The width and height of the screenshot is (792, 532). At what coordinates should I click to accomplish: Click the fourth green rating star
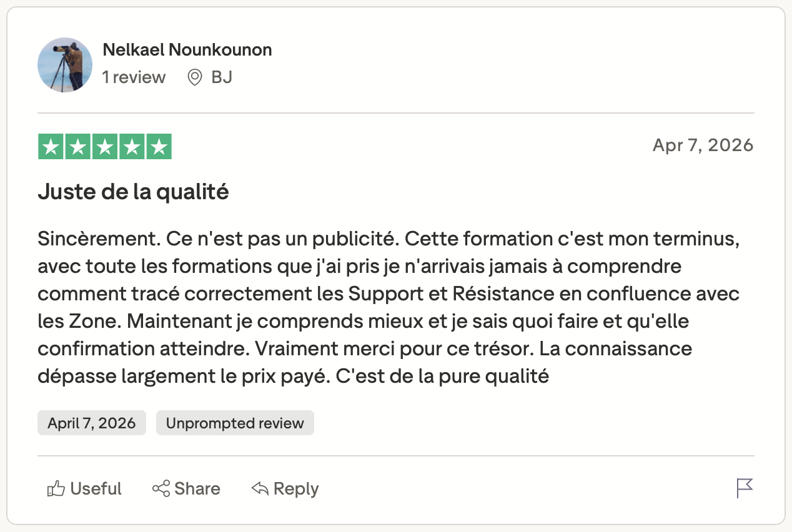(x=132, y=147)
